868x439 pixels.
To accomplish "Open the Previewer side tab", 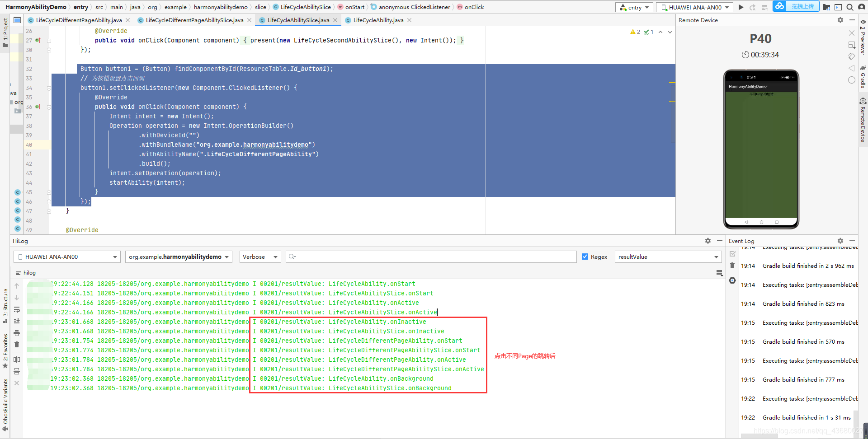I will [863, 38].
